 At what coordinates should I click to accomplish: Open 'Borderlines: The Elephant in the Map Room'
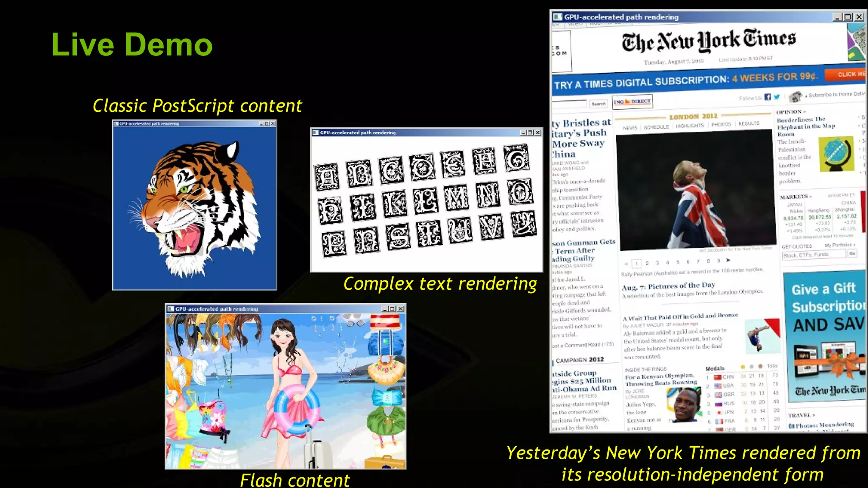(806, 127)
